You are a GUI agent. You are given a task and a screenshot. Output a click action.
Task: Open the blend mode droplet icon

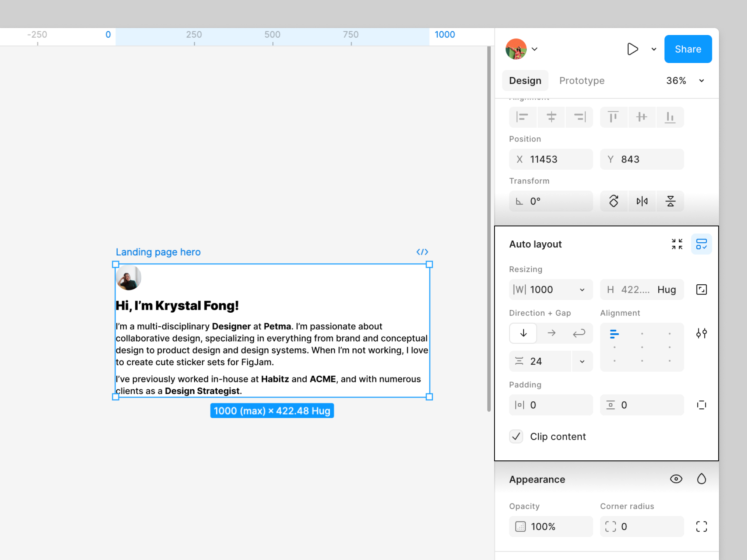click(701, 479)
